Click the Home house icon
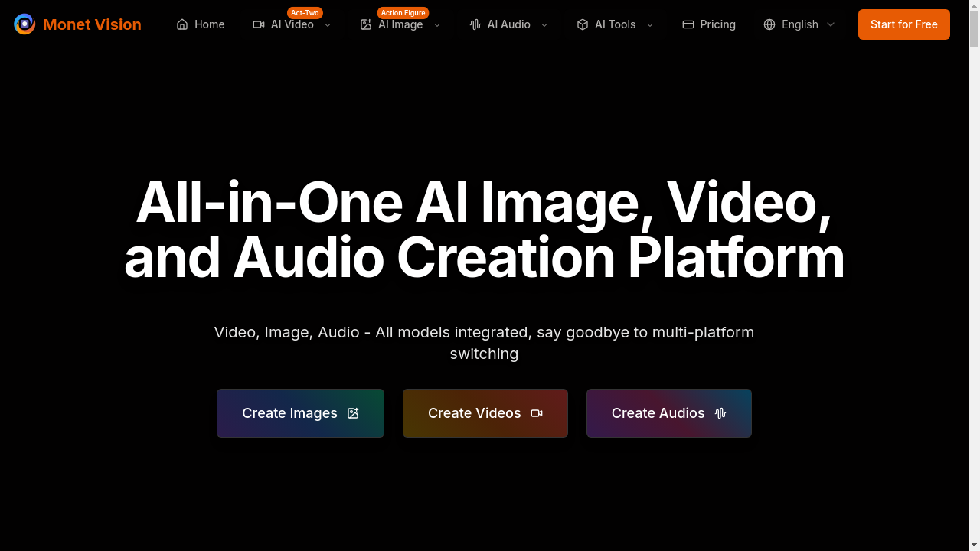The height and width of the screenshot is (551, 980). (182, 24)
